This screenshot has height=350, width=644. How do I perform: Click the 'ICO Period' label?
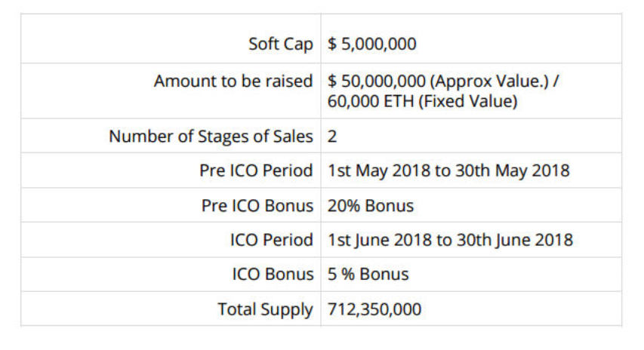[x=271, y=240]
